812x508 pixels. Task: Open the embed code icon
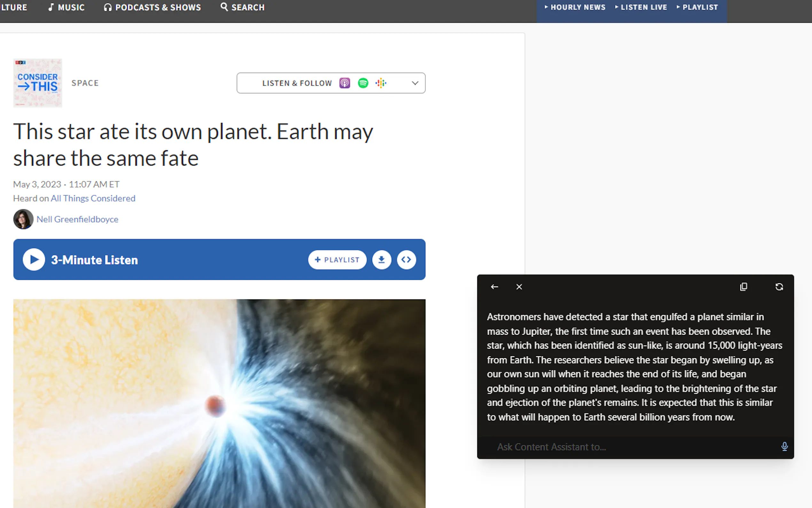(x=406, y=259)
